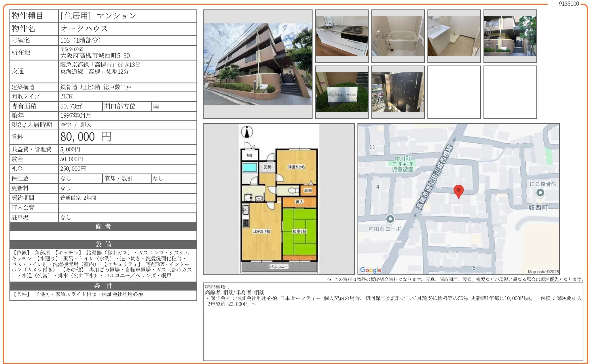The width and height of the screenshot is (592, 364).
Task: Open the delivery box lockers photo
Action: point(398,92)
